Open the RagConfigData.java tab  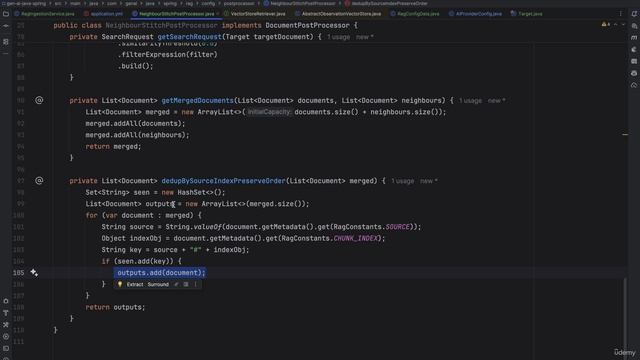click(x=415, y=14)
